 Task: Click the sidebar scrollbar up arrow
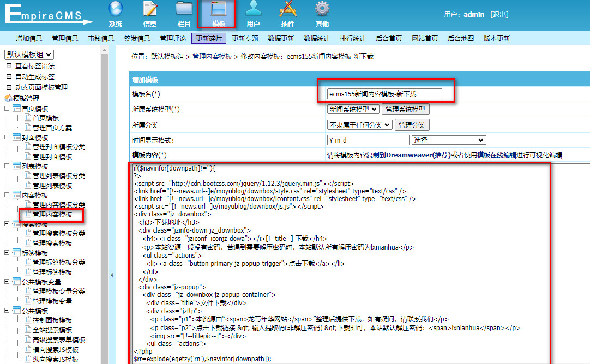[104, 50]
